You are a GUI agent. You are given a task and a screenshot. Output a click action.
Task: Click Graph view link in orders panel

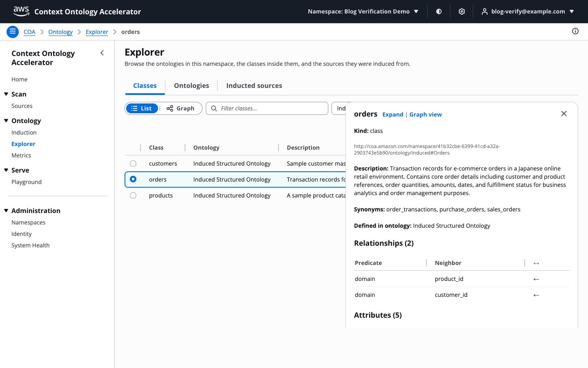click(425, 114)
